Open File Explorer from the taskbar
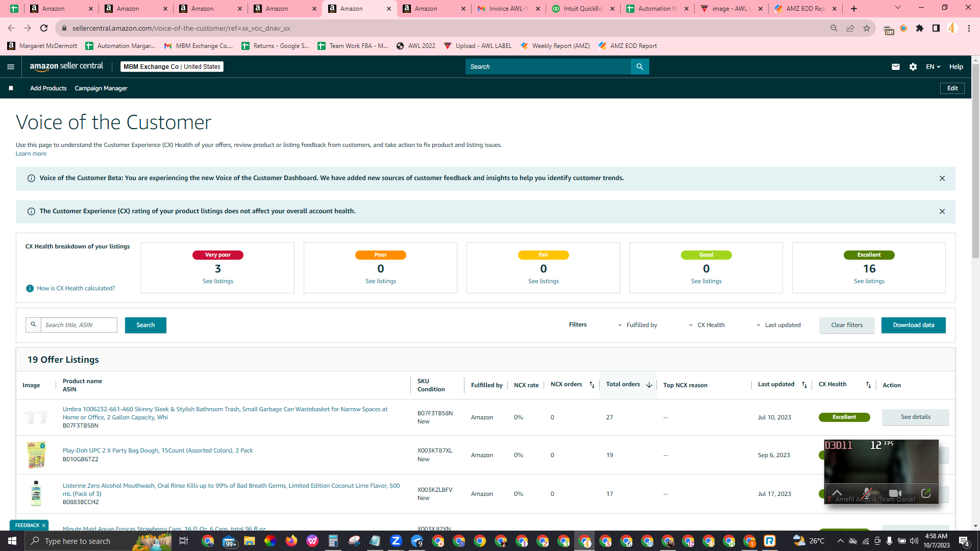This screenshot has width=980, height=551. coord(249,541)
